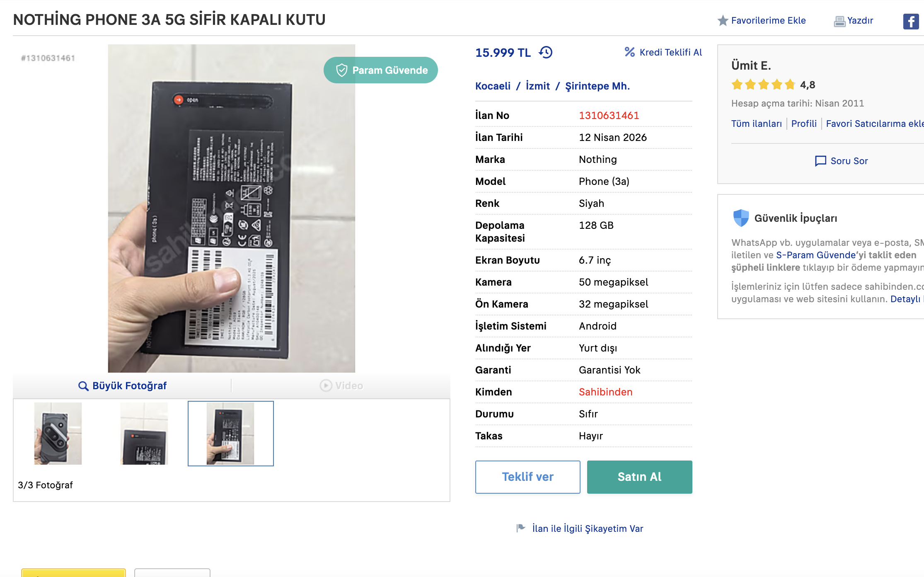This screenshot has height=577, width=924.
Task: Open Kredi Teklifi Al link
Action: (671, 52)
